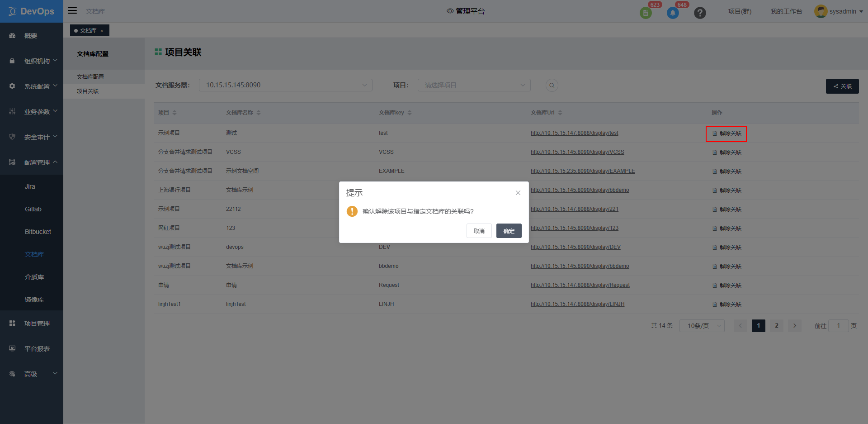
Task: Open Gitlab configuration menu item
Action: tap(32, 209)
